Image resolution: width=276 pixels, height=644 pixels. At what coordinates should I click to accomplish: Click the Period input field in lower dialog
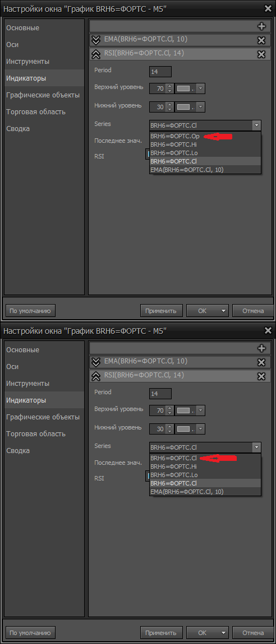160,394
